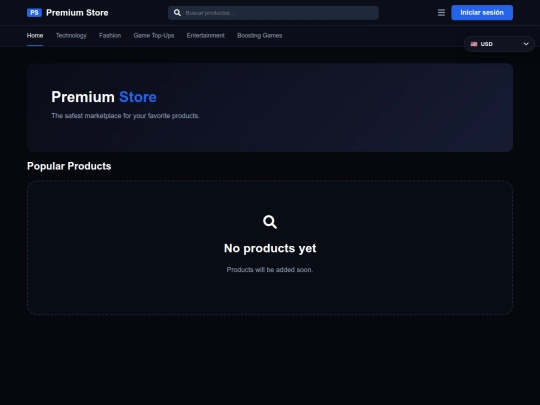Screen dimensions: 540x405
Task: Click the large magnifier icon above No products yet
Action: click(x=270, y=222)
